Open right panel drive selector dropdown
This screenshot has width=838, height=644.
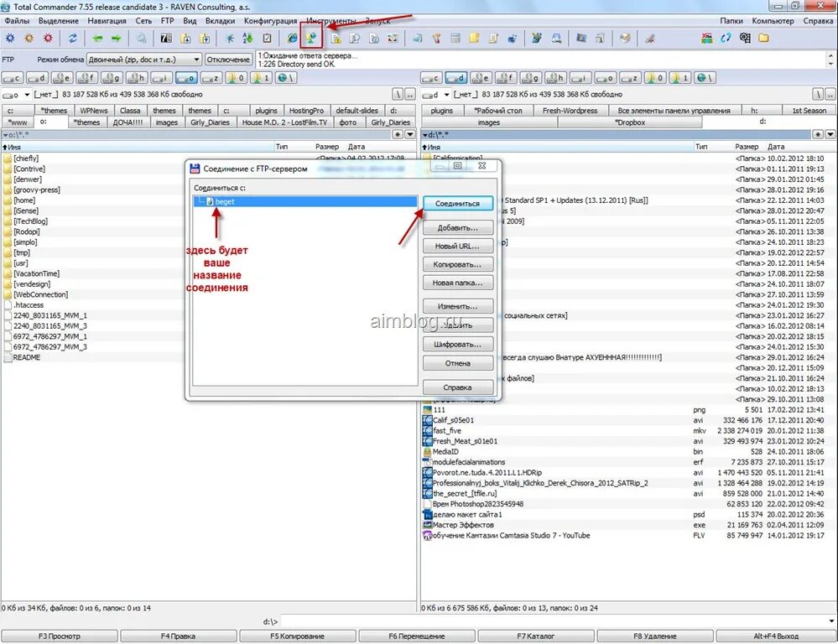(446, 95)
